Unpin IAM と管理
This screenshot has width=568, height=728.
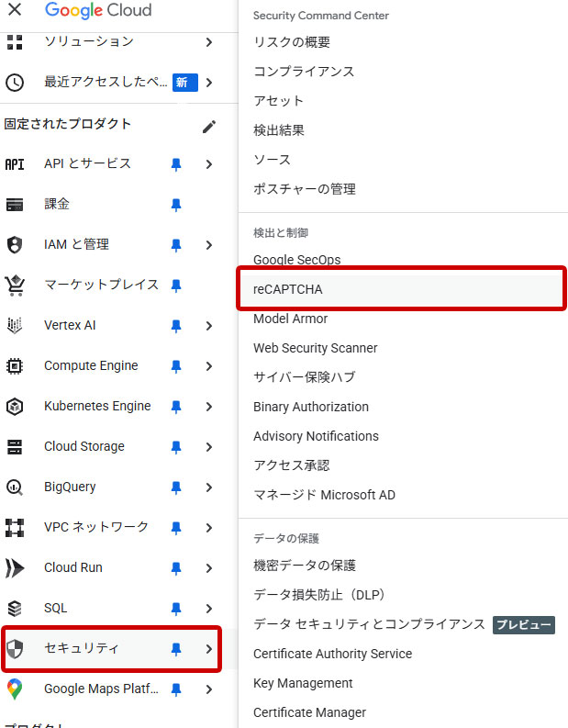[x=176, y=245]
